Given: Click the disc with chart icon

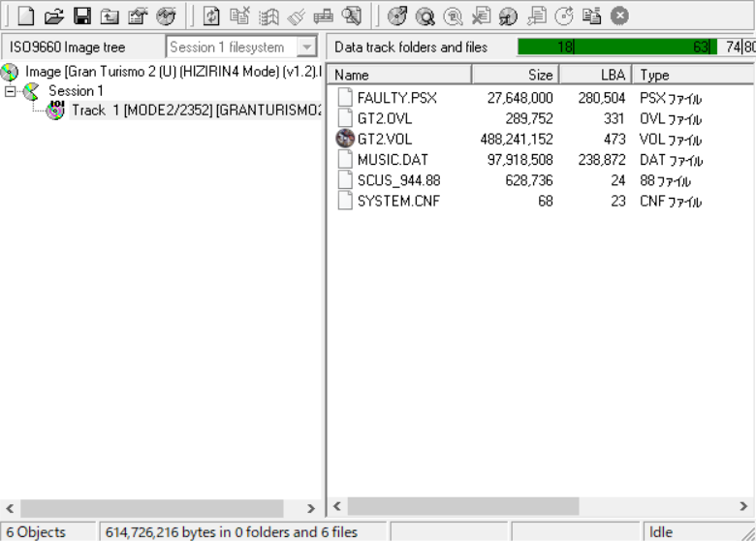Looking at the screenshot, I should (166, 16).
